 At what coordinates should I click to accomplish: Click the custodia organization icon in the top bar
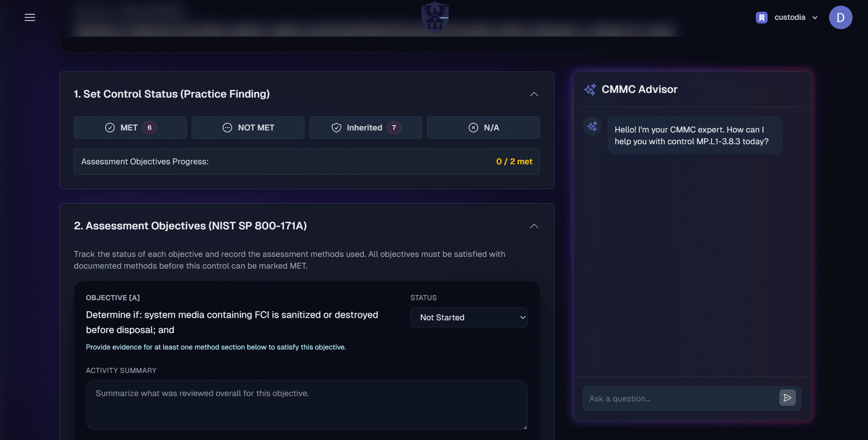(761, 17)
